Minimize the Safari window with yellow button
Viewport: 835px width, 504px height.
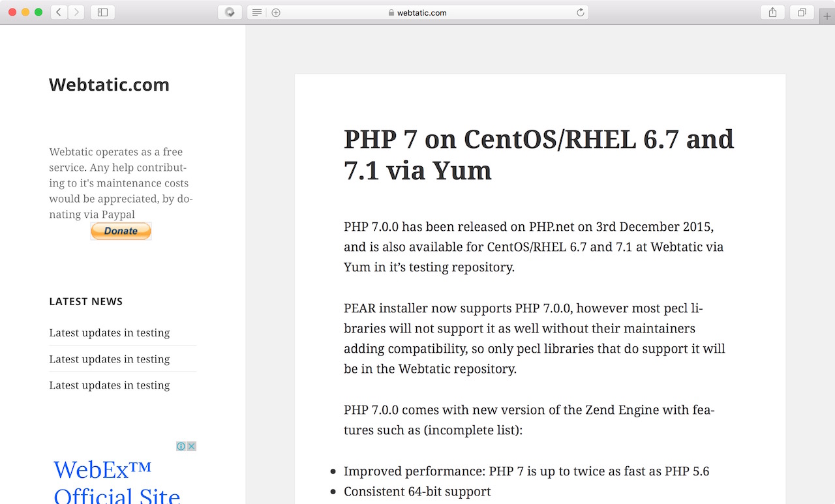[x=25, y=12]
